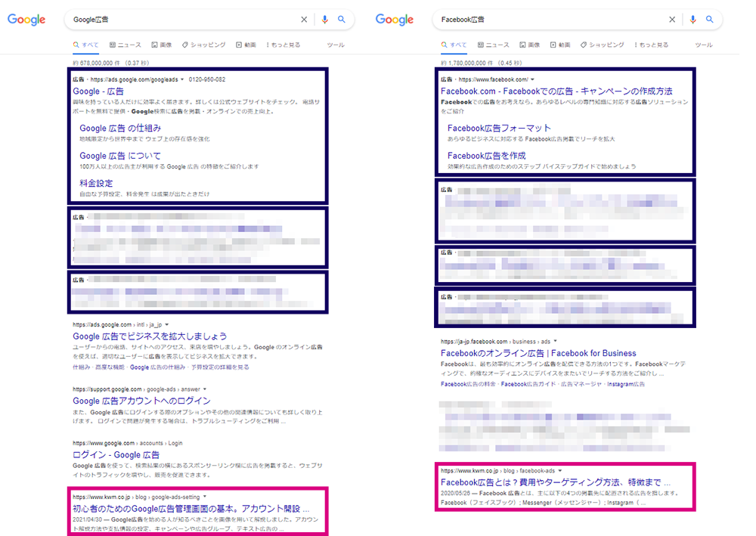The image size is (756, 536).
Task: Open result Google 広告アカウントへのログイン
Action: [142, 401]
